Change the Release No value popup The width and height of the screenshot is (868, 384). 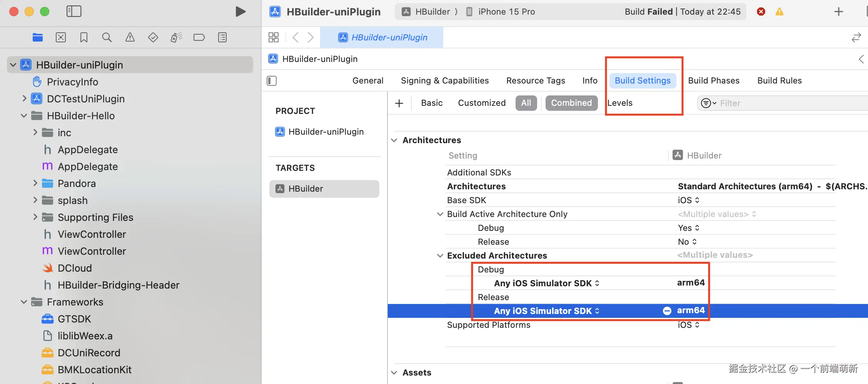687,242
